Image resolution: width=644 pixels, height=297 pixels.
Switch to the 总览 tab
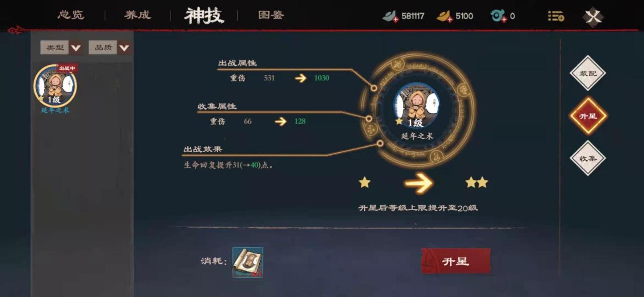pos(71,15)
